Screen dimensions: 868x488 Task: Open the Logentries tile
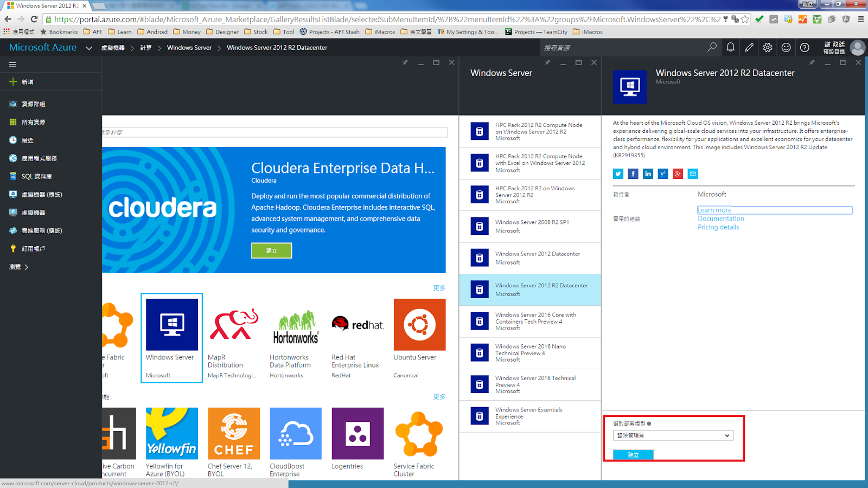click(358, 439)
